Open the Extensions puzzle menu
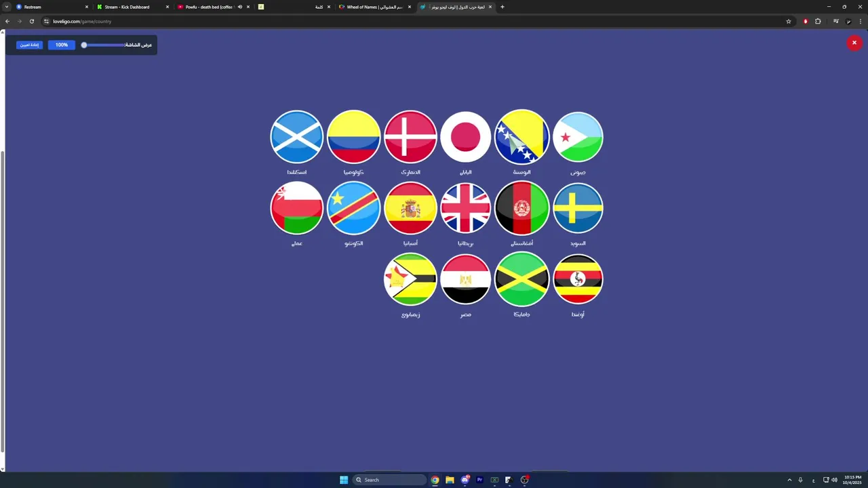The image size is (868, 488). point(818,21)
